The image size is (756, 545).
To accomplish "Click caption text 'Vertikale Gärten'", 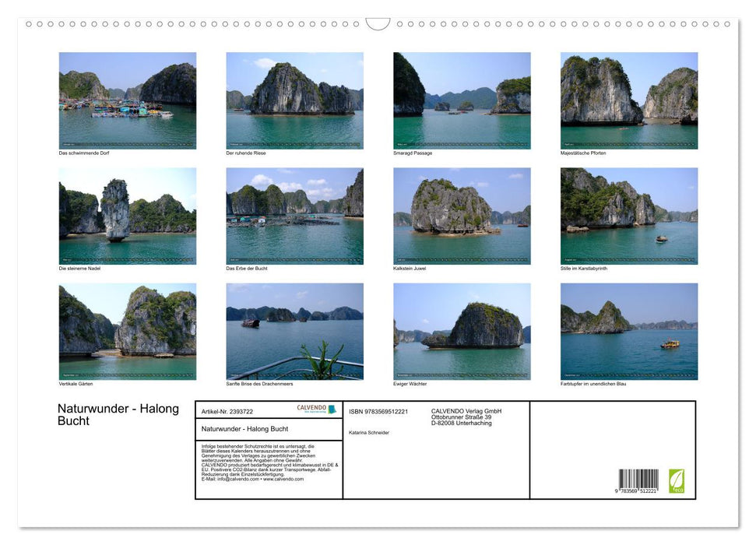I will tap(76, 384).
